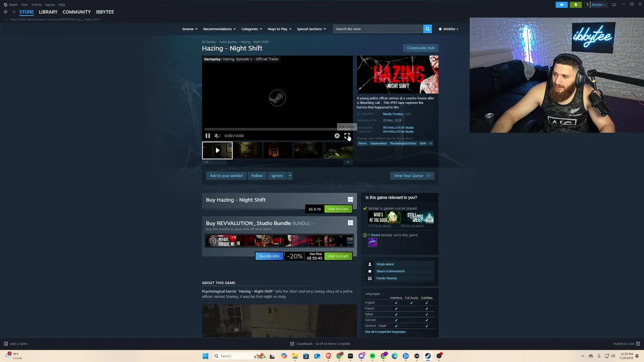This screenshot has width=644, height=362.
Task: Expand the Categories dropdown
Action: (x=252, y=29)
